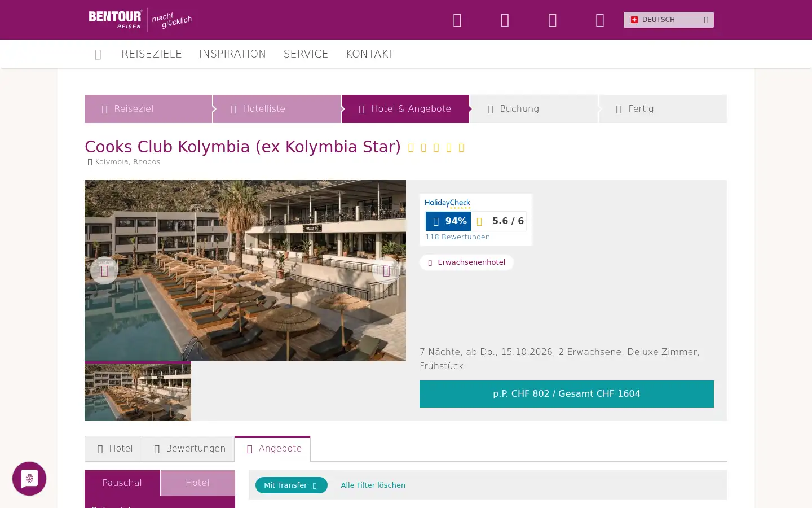Click the hotel title Cooks Club Kolymbia

[242, 147]
